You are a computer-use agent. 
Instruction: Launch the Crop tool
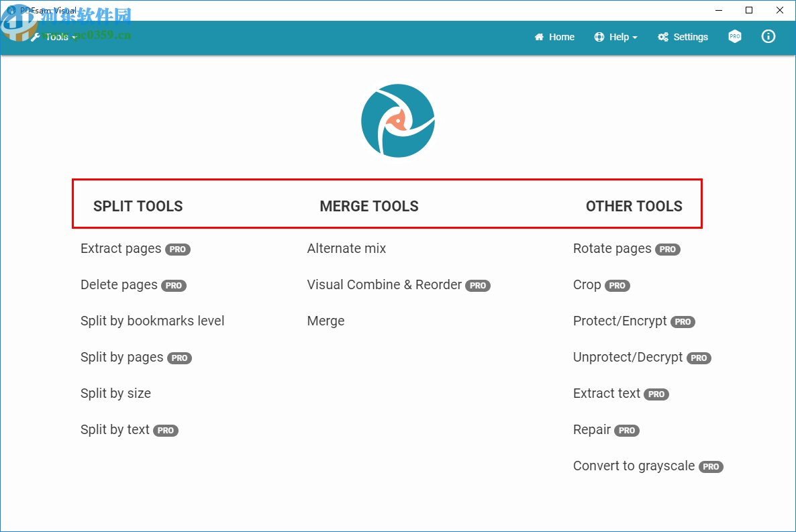coord(587,284)
